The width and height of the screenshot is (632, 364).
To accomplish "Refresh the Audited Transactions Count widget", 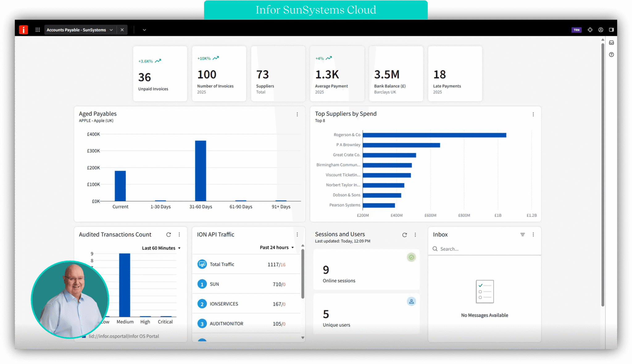I will coord(168,235).
